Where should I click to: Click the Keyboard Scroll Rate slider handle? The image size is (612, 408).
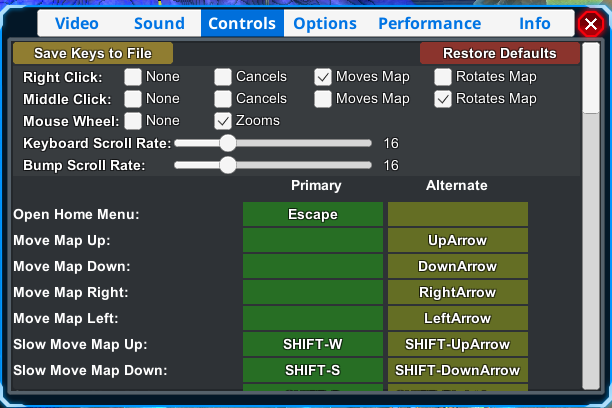tap(227, 143)
